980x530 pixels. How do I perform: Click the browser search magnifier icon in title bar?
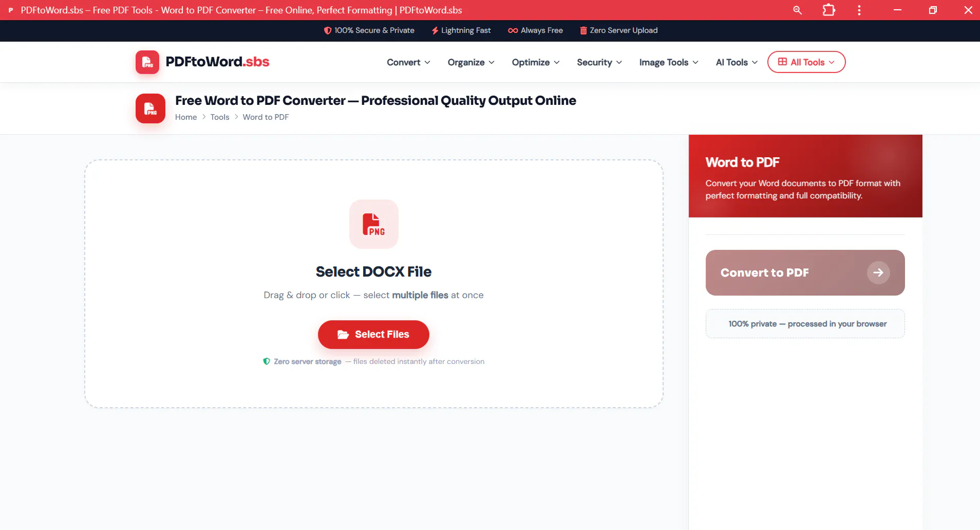797,10
